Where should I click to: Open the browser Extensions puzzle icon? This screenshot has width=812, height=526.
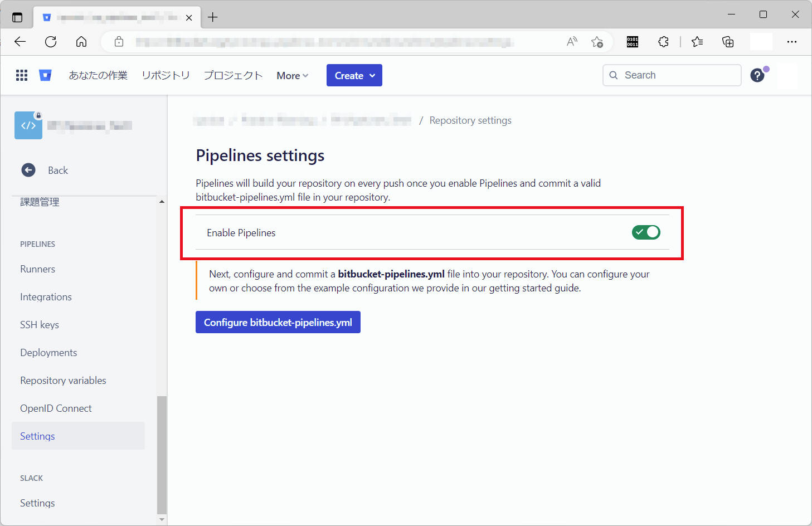coord(663,41)
